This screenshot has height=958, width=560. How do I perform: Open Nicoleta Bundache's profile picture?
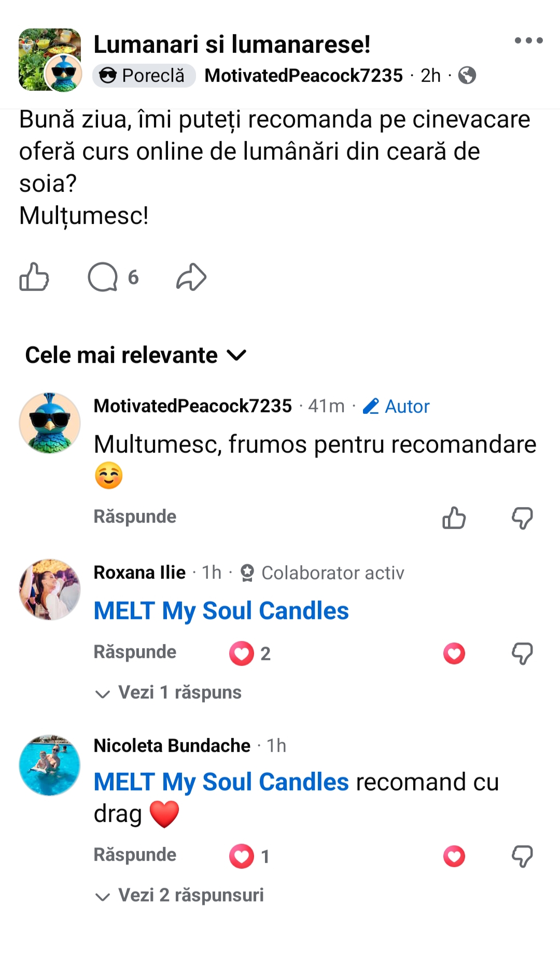tap(50, 765)
